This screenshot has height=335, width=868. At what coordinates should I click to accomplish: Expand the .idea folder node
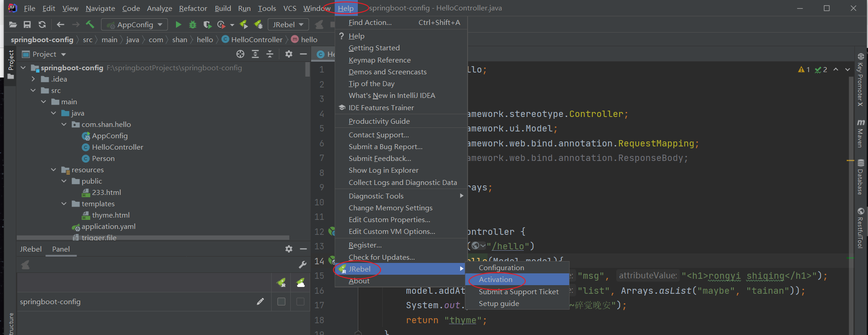(33, 79)
